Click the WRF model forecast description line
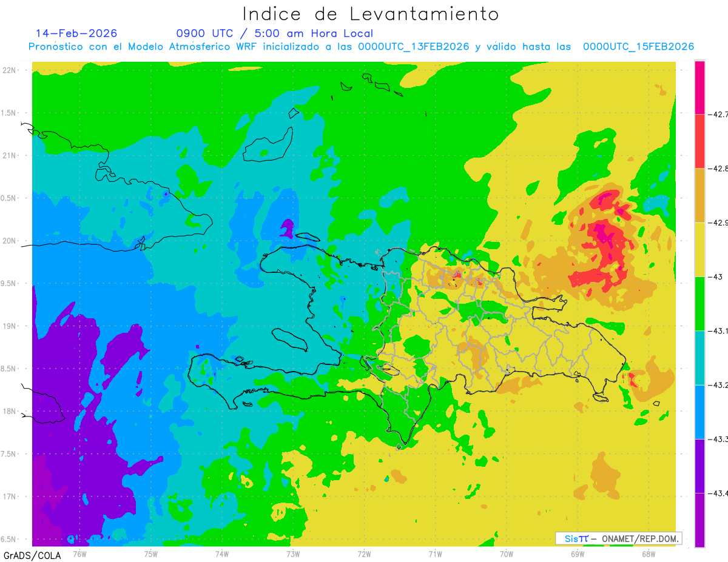Image resolution: width=728 pixels, height=562 pixels. [361, 47]
